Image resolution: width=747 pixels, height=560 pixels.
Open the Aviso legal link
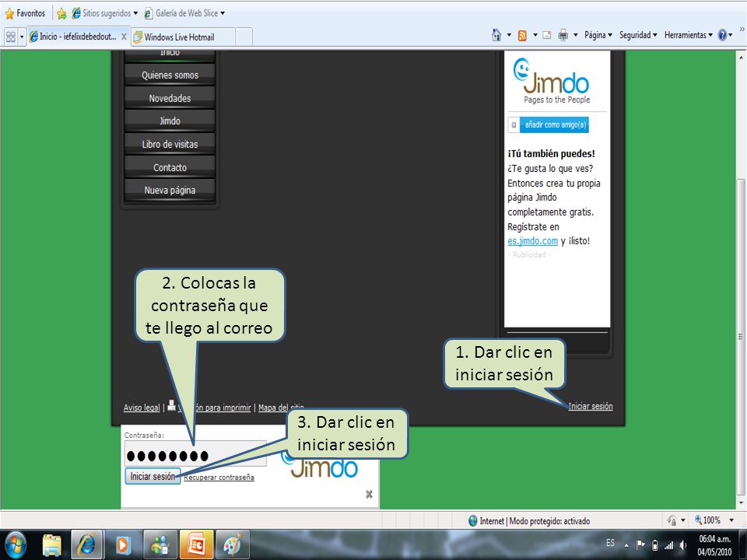pos(142,408)
